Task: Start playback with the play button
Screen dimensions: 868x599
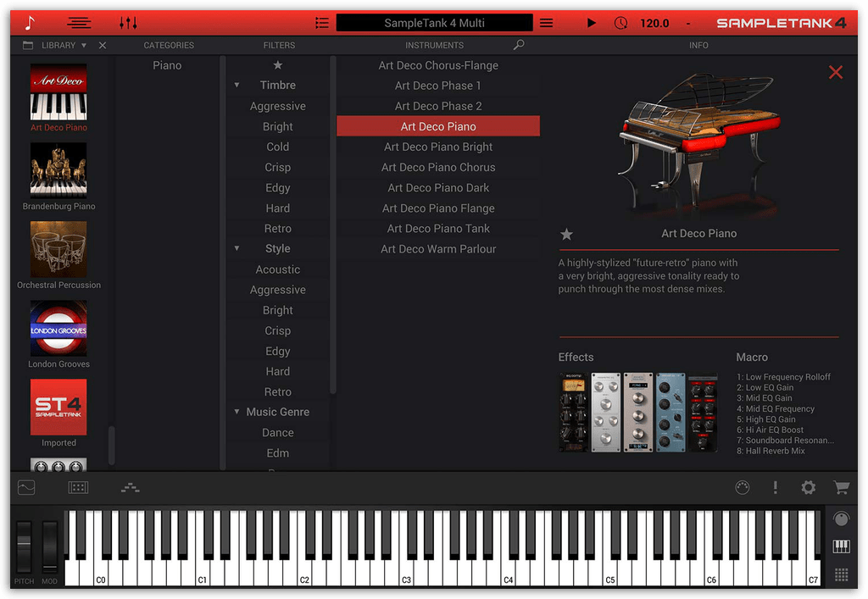Action: 591,23
